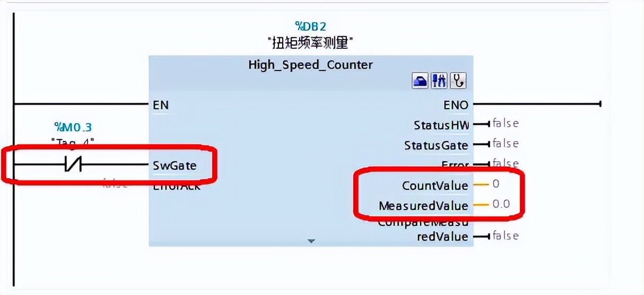This screenshot has width=644, height=295.
Task: Select the High_Speed_Counter block title
Action: click(310, 65)
